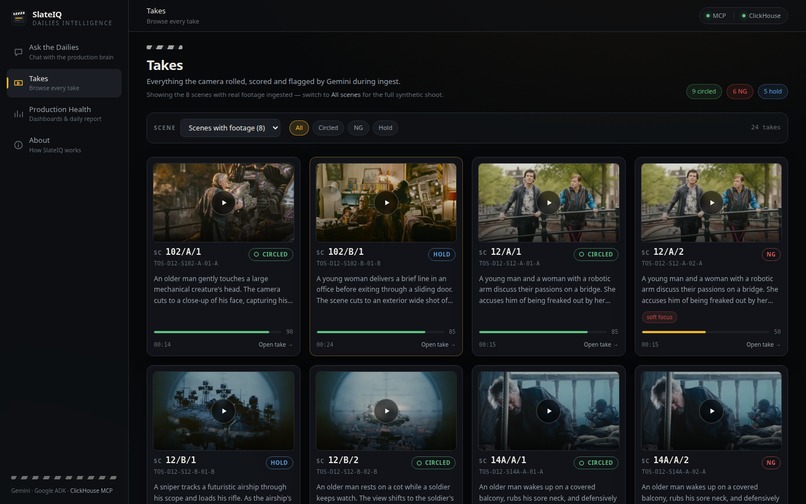Image resolution: width=806 pixels, height=504 pixels.
Task: Click the CIRCLED badge on take 12/A/1
Action: click(x=596, y=254)
